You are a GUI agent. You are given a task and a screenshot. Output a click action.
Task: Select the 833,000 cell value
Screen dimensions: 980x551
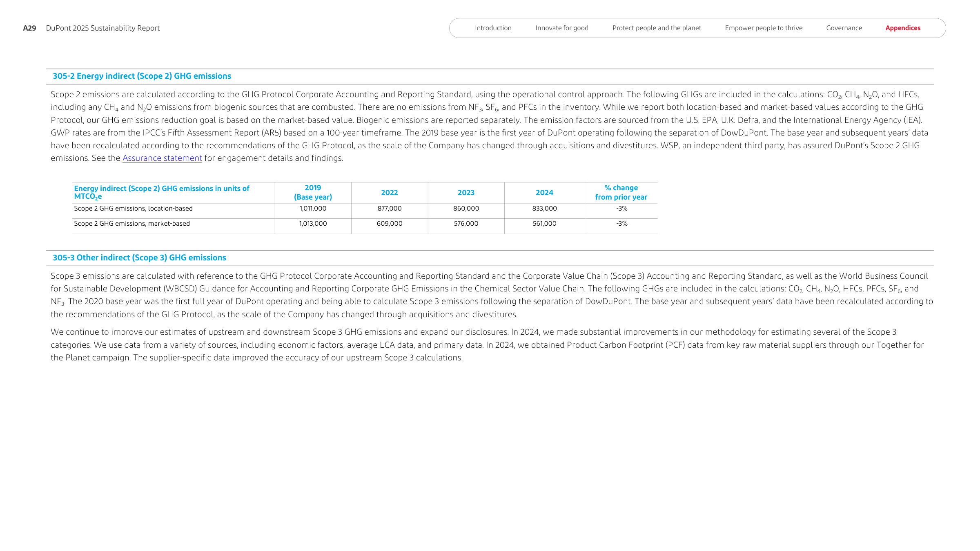(x=544, y=209)
